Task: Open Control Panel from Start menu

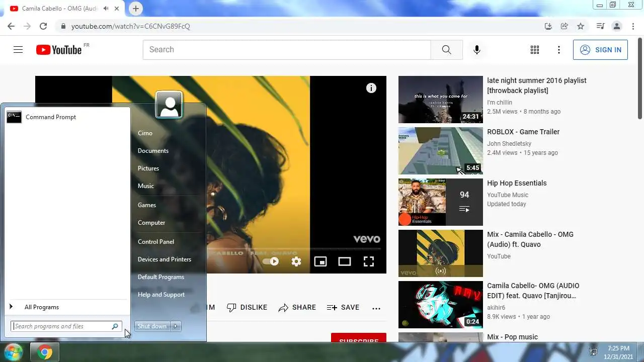Action: click(156, 242)
